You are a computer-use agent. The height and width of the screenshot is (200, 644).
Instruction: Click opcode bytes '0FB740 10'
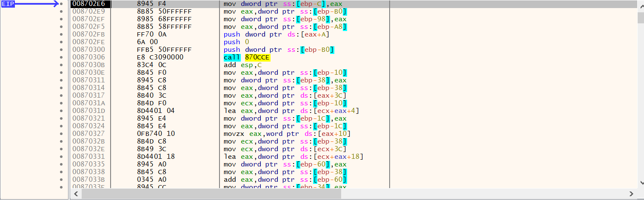coord(155,134)
